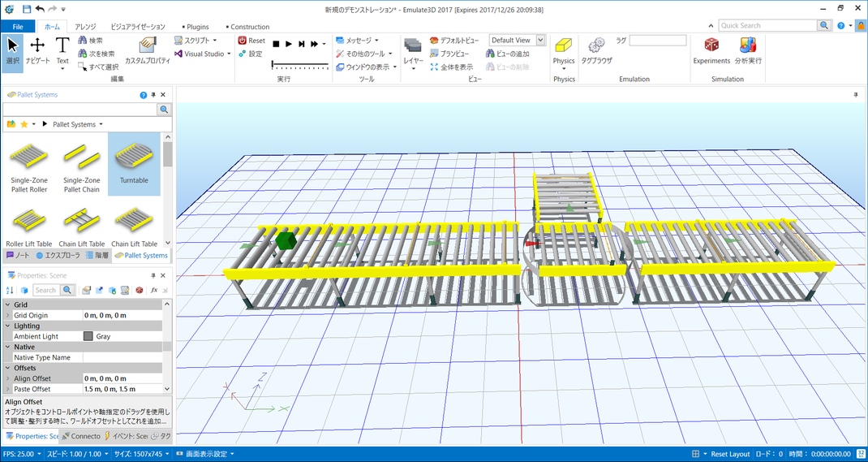Screen dimensions: 868x462
Task: Click the red Reset button
Action: (251, 41)
